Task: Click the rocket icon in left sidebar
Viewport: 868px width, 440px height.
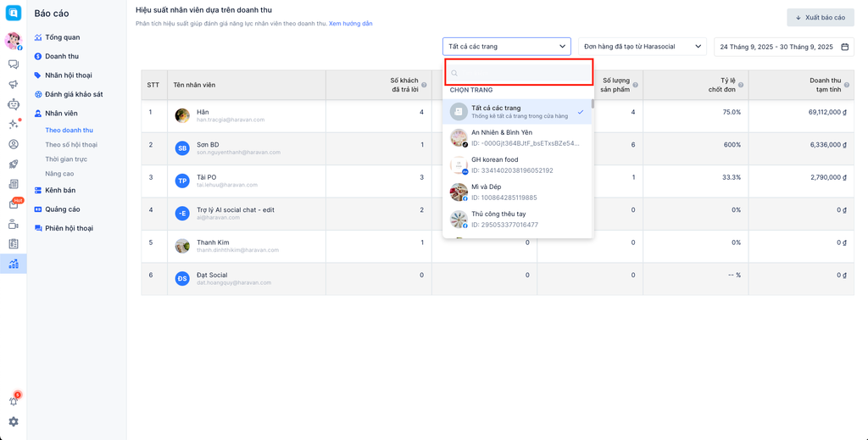Action: [14, 164]
